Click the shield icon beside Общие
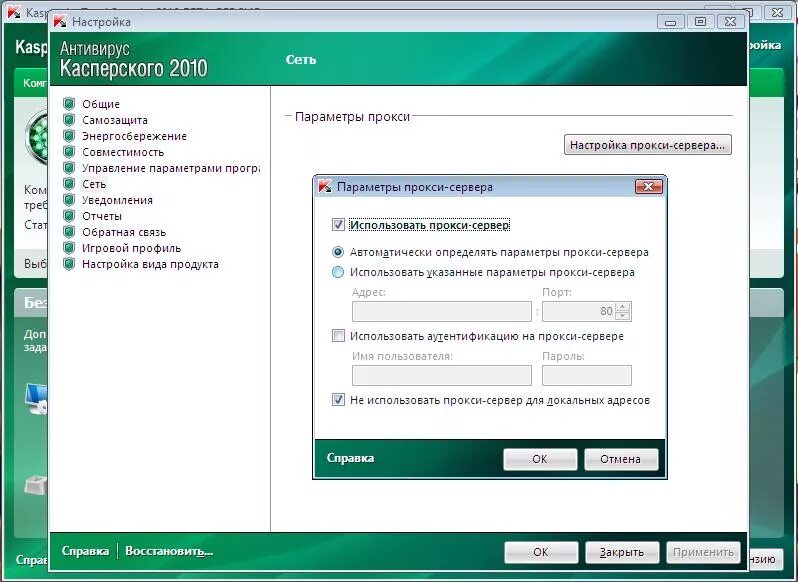Image resolution: width=798 pixels, height=582 pixels. point(69,104)
